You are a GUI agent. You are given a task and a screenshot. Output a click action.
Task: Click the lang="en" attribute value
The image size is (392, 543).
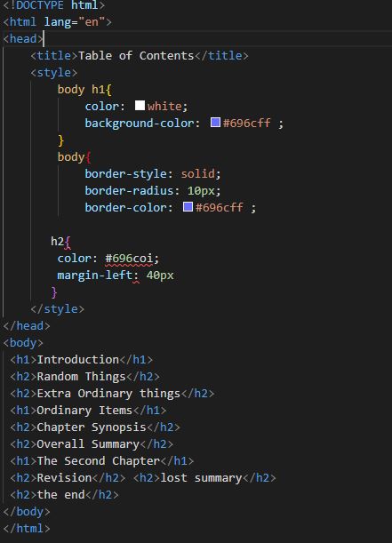[92, 22]
